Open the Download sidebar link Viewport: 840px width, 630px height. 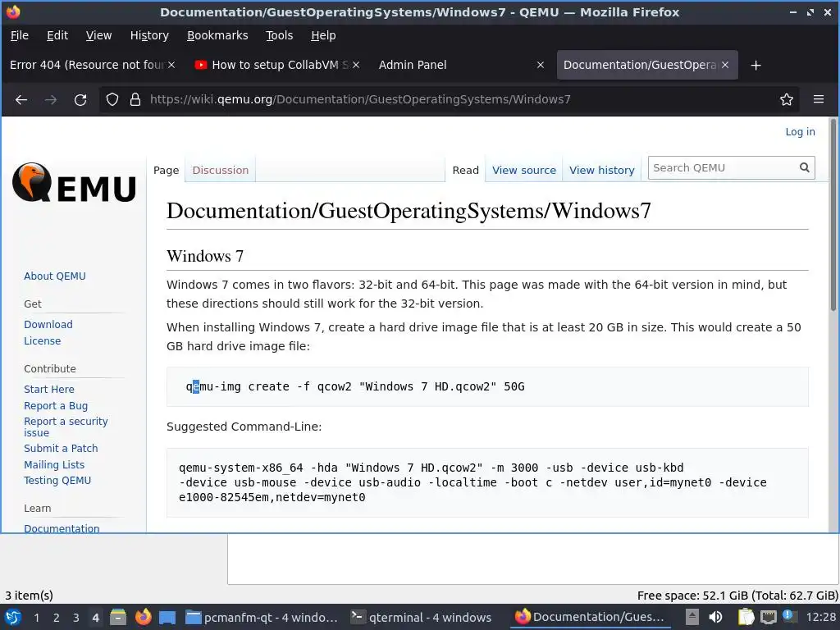48,324
